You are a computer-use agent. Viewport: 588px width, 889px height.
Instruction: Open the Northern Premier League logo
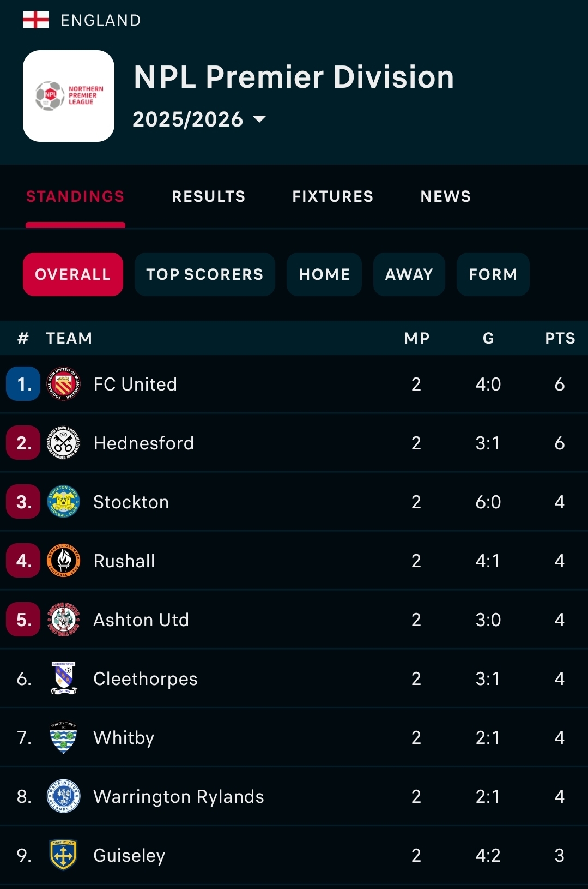tap(69, 96)
